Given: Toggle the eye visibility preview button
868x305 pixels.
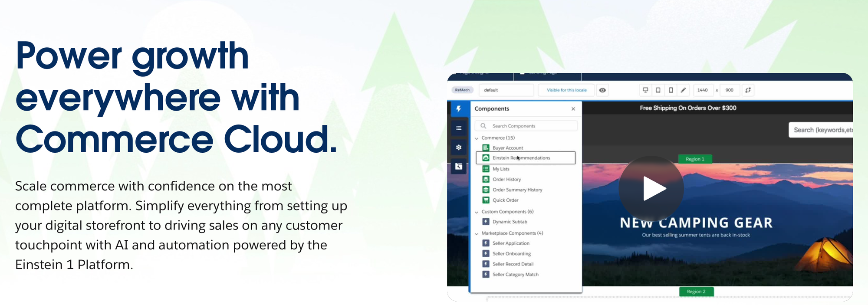Looking at the screenshot, I should (602, 90).
